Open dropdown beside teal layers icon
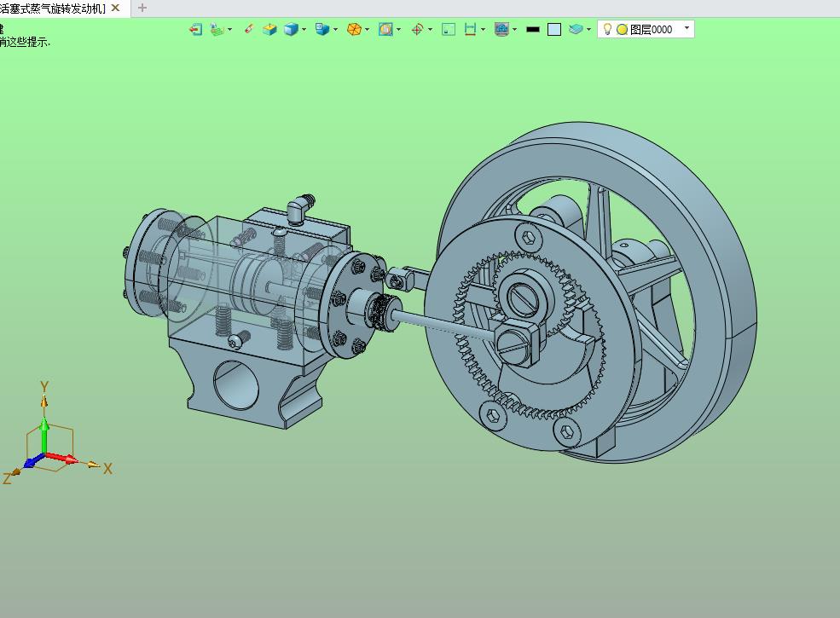Screen dimensions: 840x618 pyautogui.click(x=588, y=30)
